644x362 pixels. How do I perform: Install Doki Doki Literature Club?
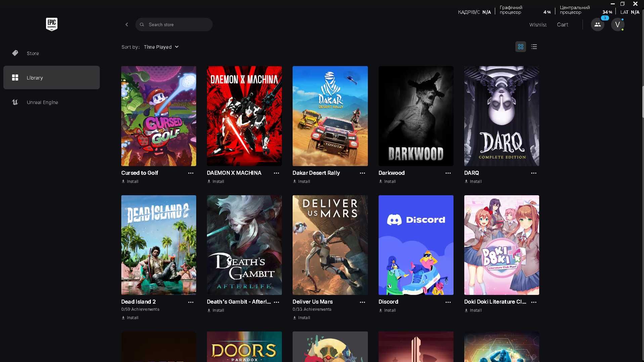pos(473,310)
